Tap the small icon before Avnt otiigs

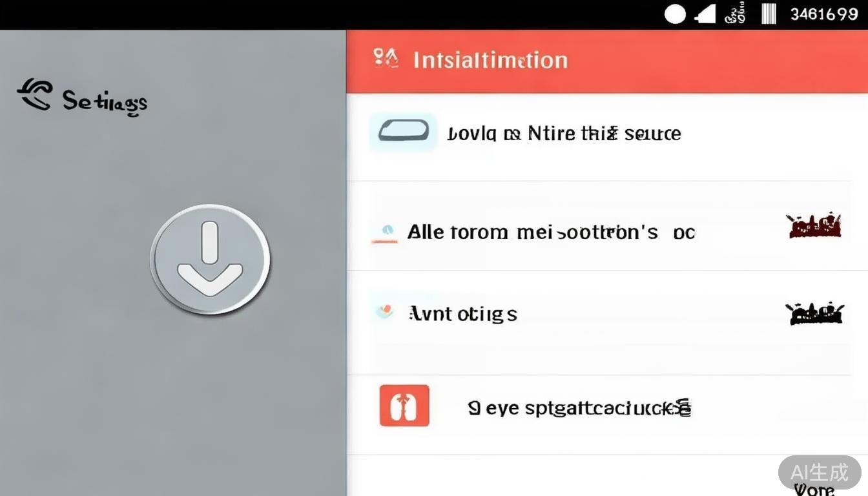[x=384, y=312]
